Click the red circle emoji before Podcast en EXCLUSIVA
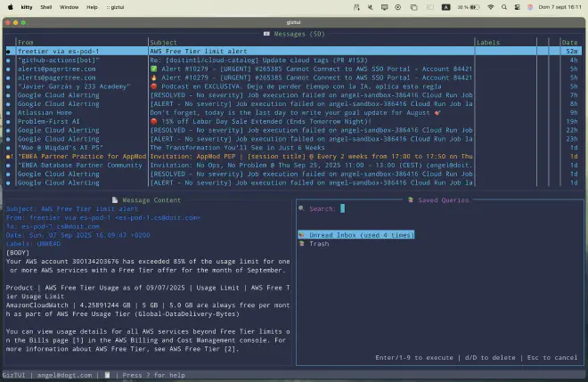 [x=154, y=86]
